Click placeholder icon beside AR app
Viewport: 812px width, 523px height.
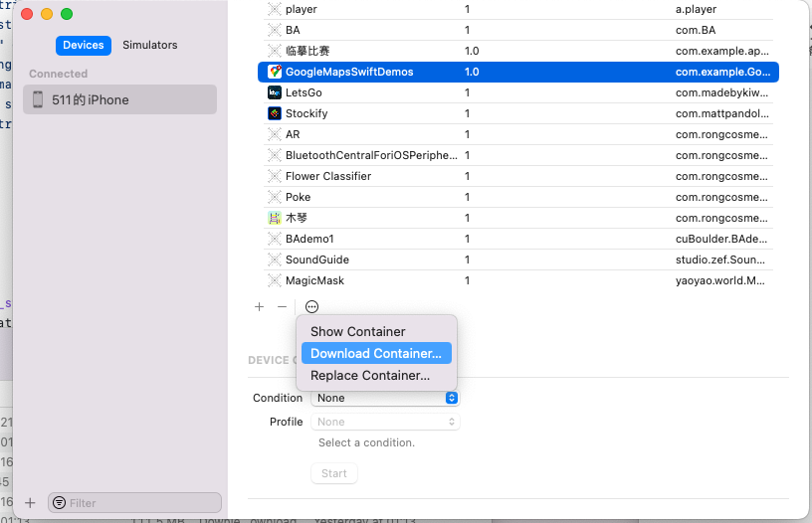[x=275, y=134]
